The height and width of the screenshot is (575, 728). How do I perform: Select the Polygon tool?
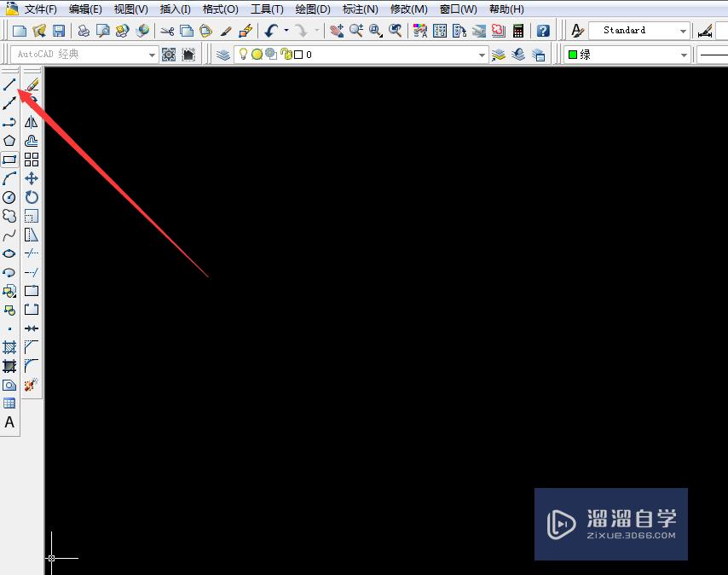(10, 141)
